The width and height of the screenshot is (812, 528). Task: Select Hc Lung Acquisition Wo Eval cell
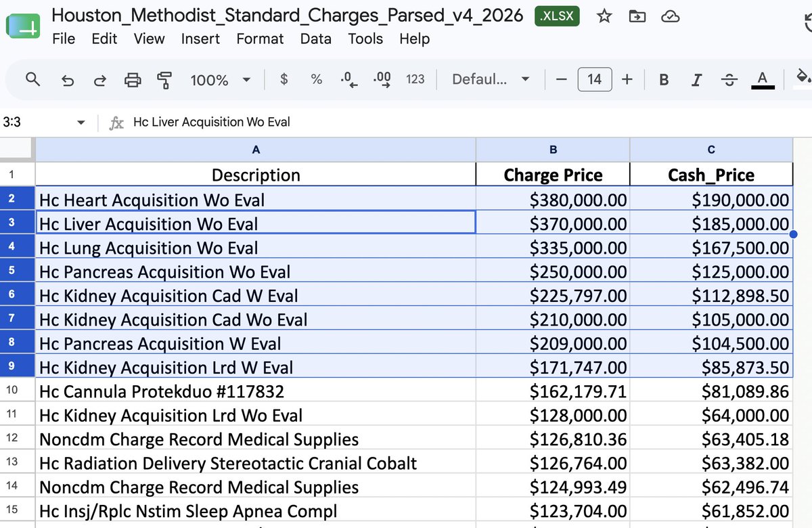[256, 248]
